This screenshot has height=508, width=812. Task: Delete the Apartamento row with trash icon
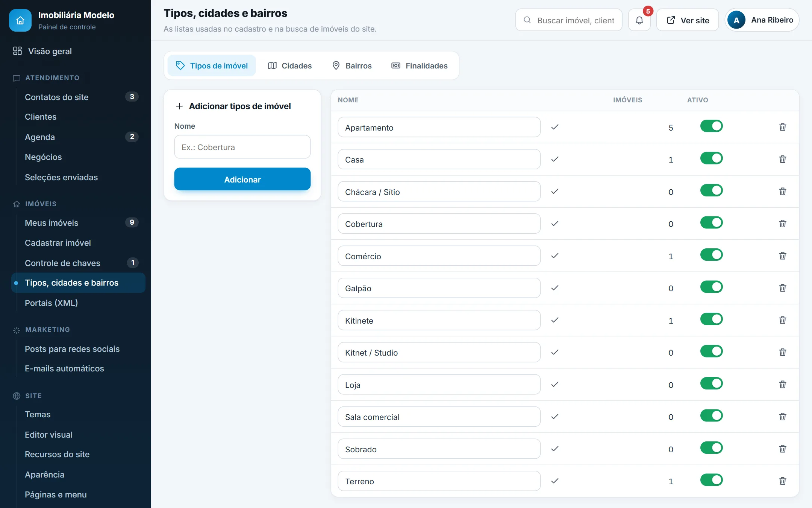pos(782,127)
